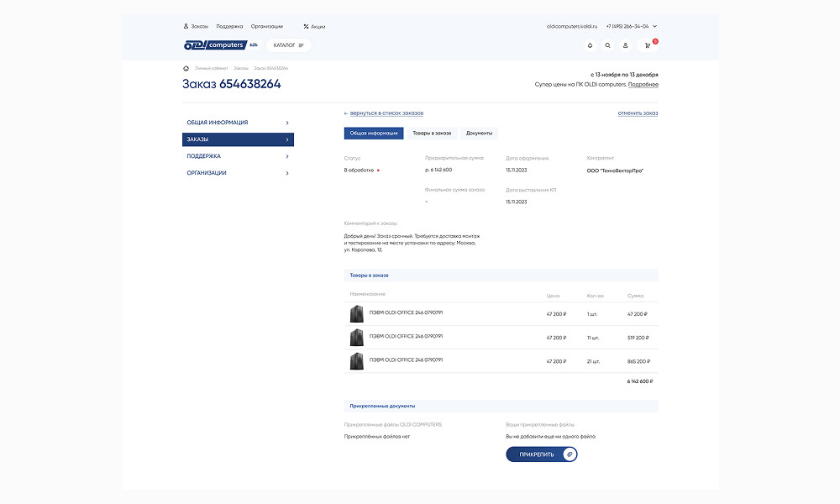Screen dimensions: 840x504
Task: Open Акции in the top menu
Action: 318,26
